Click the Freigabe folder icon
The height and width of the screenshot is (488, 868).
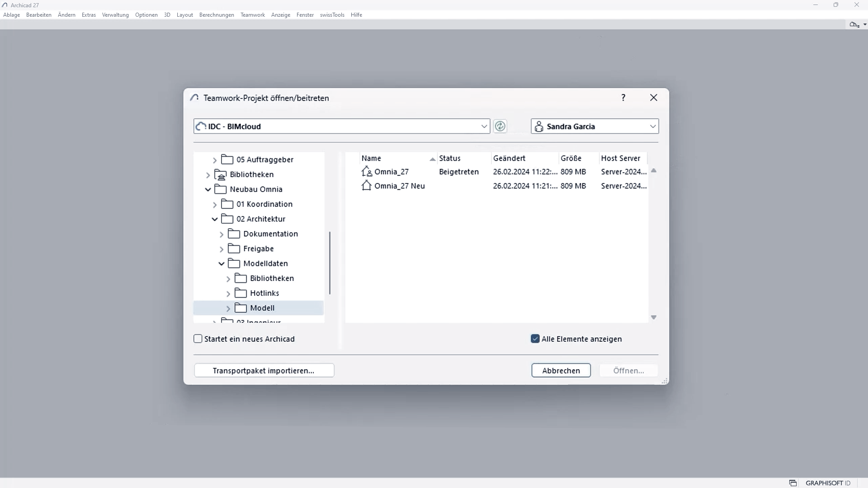click(x=234, y=249)
